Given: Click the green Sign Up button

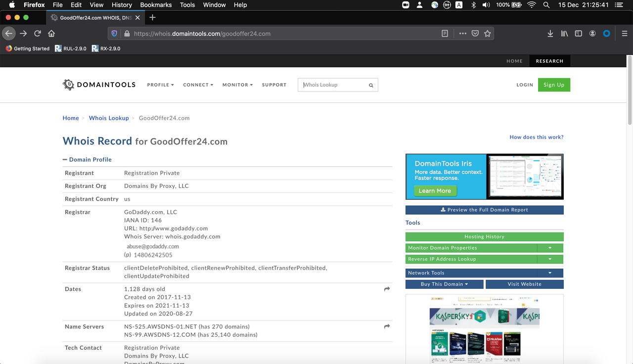Looking at the screenshot, I should [x=554, y=85].
